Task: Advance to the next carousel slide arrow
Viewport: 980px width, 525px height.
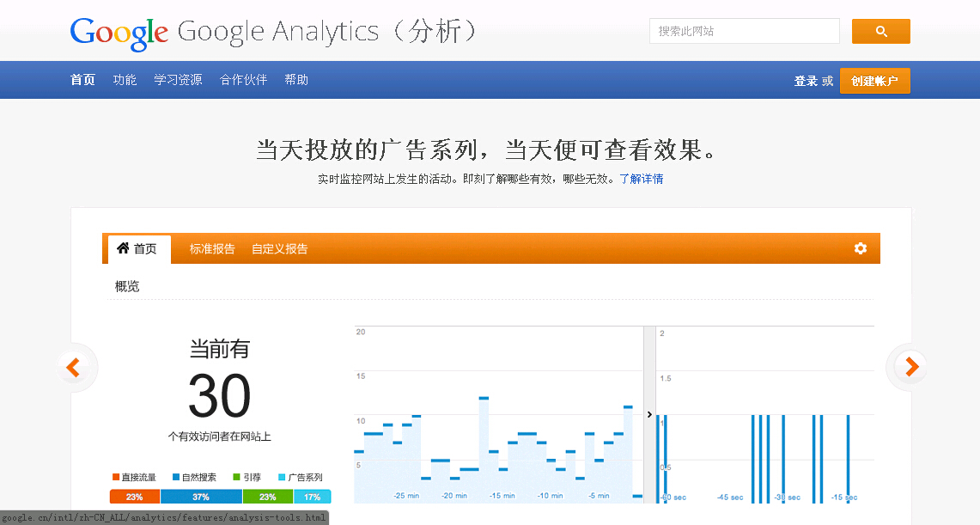Action: click(x=912, y=367)
